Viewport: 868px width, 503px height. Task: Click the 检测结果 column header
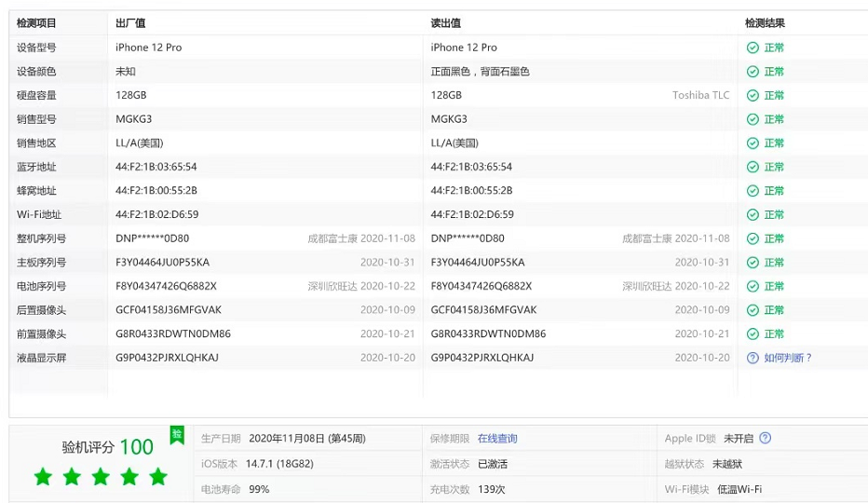click(x=765, y=23)
